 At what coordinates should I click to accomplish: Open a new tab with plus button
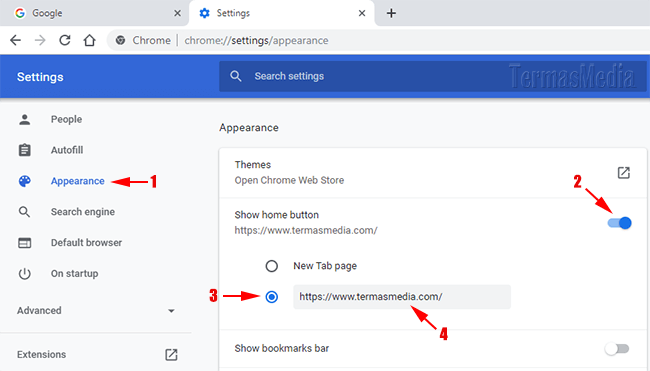tap(391, 13)
